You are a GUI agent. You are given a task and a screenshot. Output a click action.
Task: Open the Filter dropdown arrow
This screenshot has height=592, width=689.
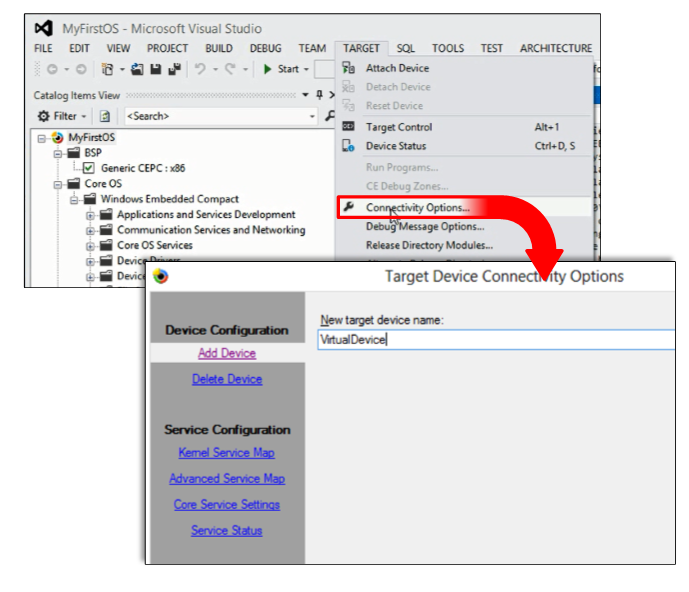[x=83, y=116]
